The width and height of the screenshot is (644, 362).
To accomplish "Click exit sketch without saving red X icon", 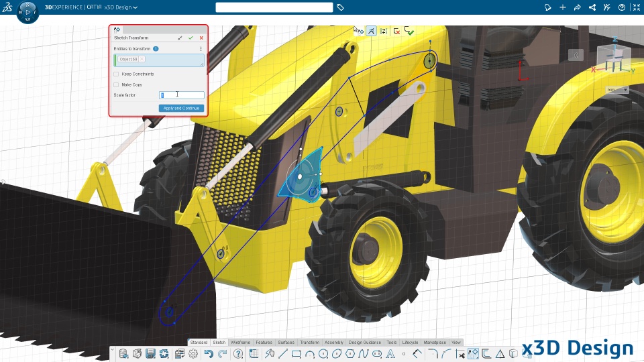I will pyautogui.click(x=396, y=32).
